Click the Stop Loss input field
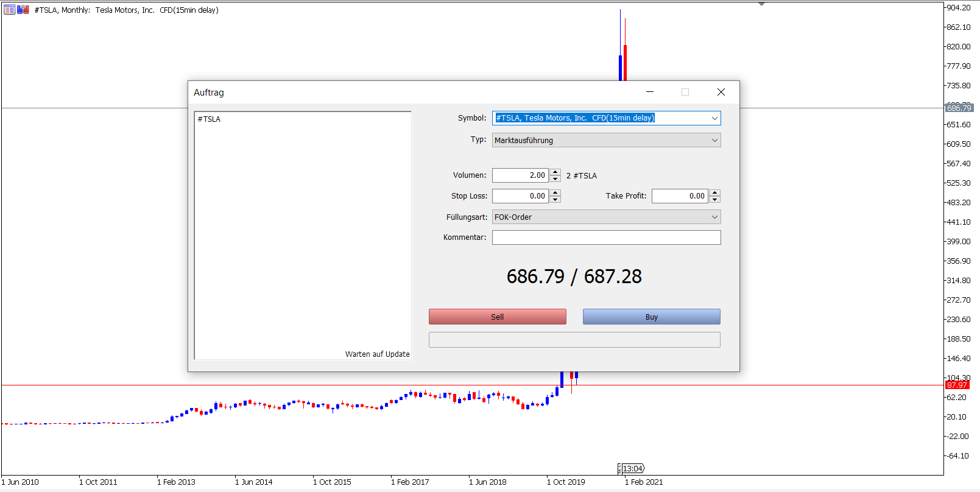This screenshot has width=980, height=492. 520,196
